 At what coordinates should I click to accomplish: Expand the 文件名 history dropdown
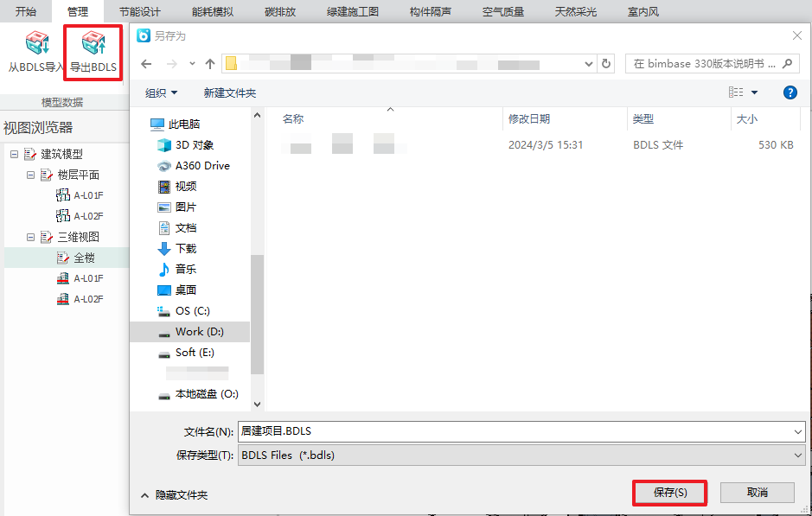tap(797, 431)
